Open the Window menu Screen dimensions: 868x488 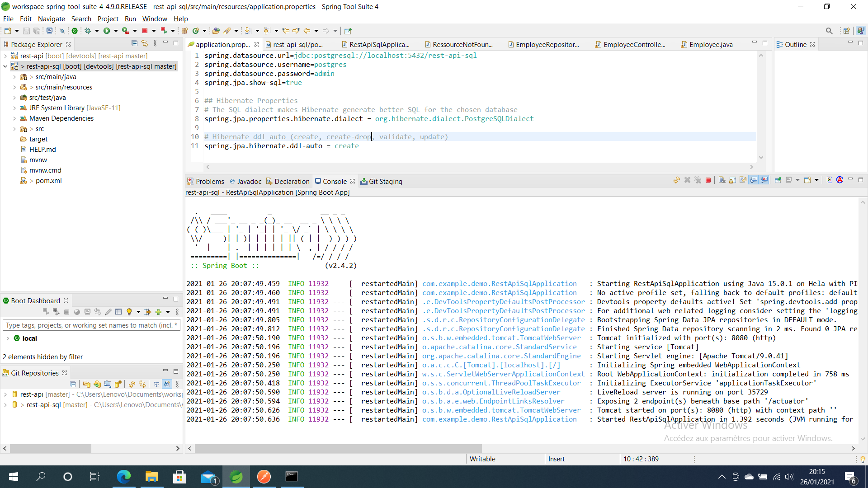click(155, 19)
